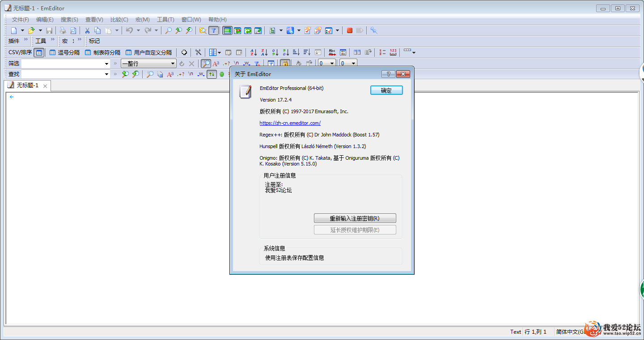Sort numbers 9 to 0 descending
644x340 pixels.
[286, 52]
